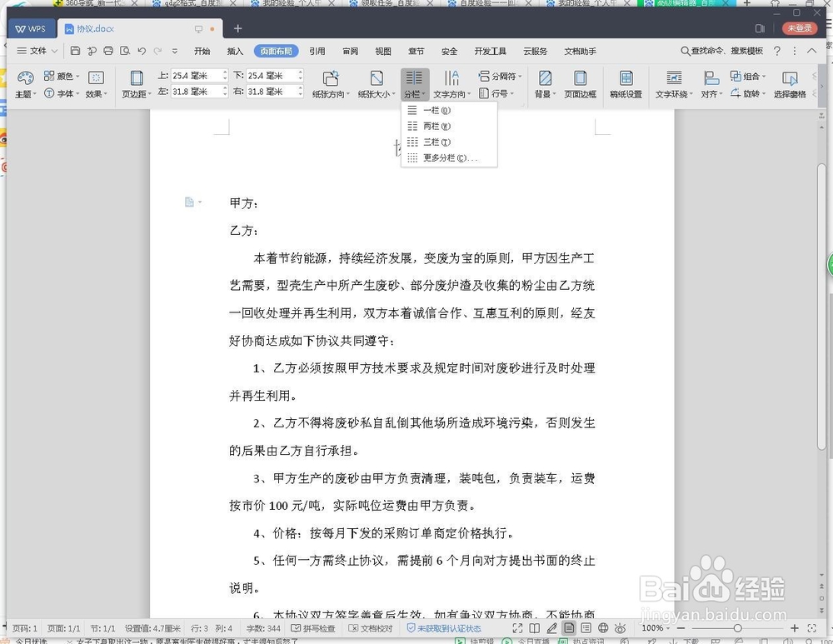Open 稿纸设置 (manuscript paper) settings
The height and width of the screenshot is (644, 833).
pyautogui.click(x=626, y=82)
